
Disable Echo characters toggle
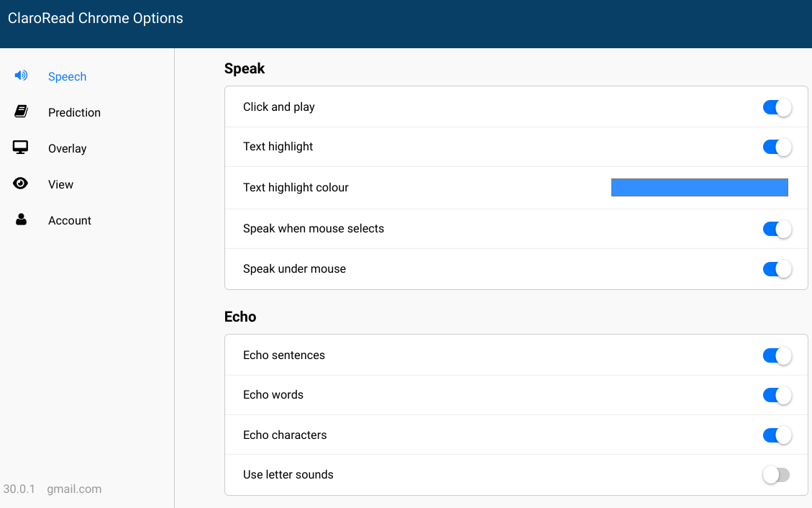click(776, 435)
